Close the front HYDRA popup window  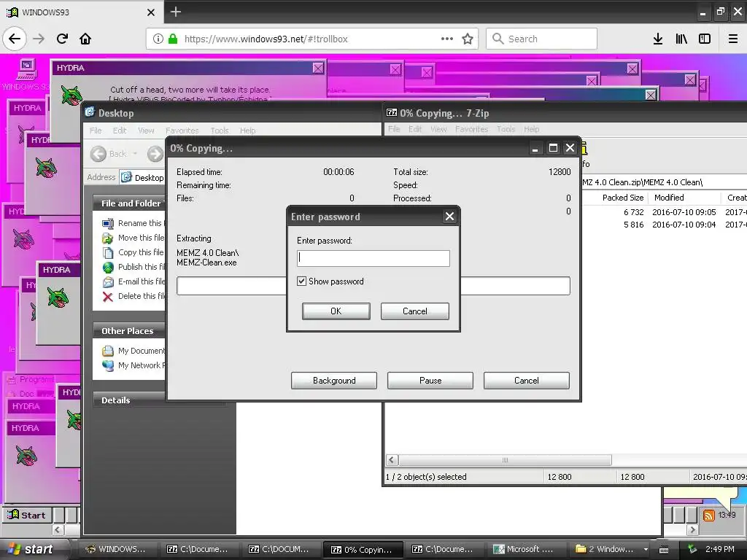click(318, 68)
